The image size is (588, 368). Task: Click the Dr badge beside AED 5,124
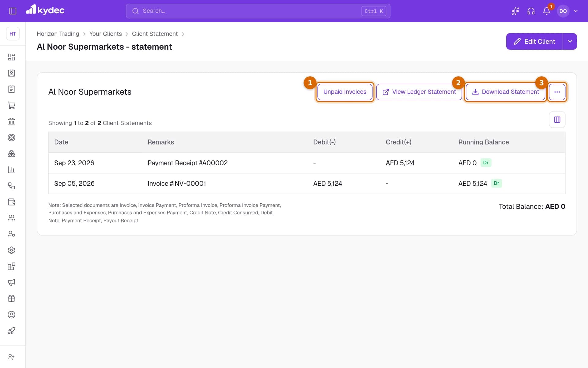tap(496, 183)
